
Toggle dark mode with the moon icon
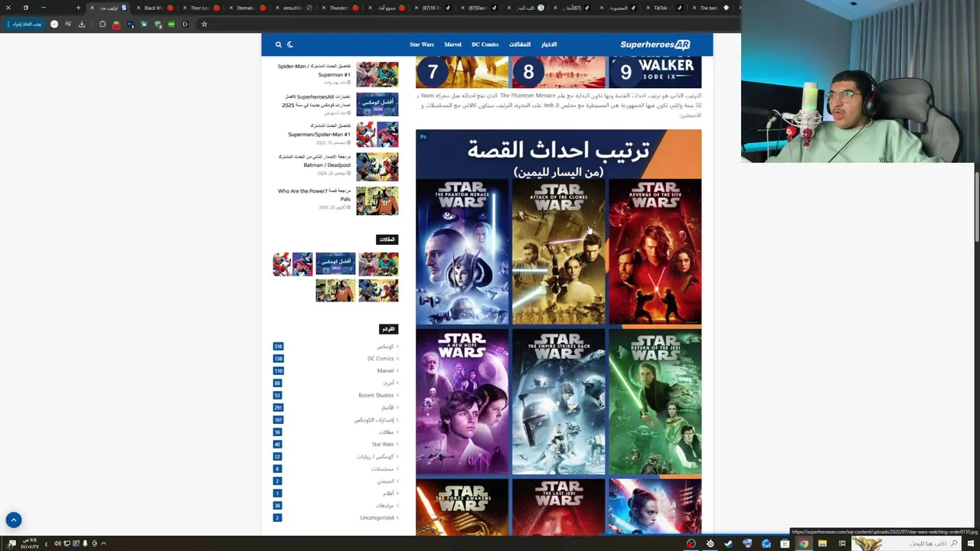point(290,44)
